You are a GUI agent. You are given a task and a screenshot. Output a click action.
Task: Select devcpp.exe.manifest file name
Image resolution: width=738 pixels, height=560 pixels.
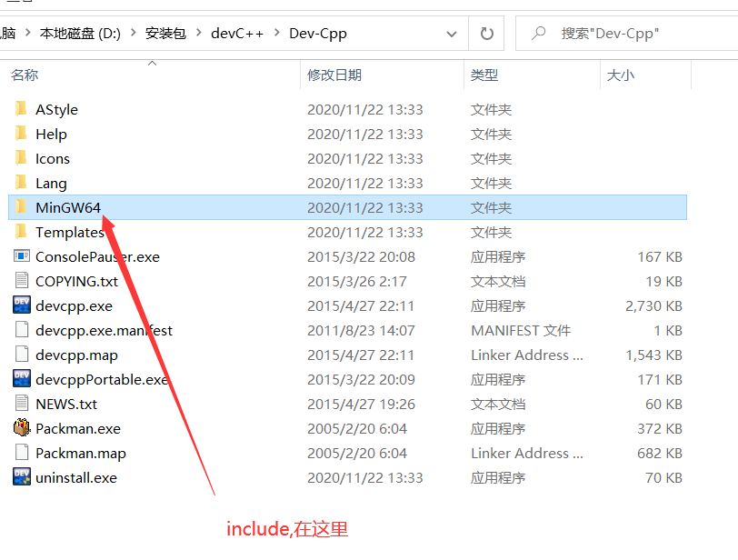[104, 330]
